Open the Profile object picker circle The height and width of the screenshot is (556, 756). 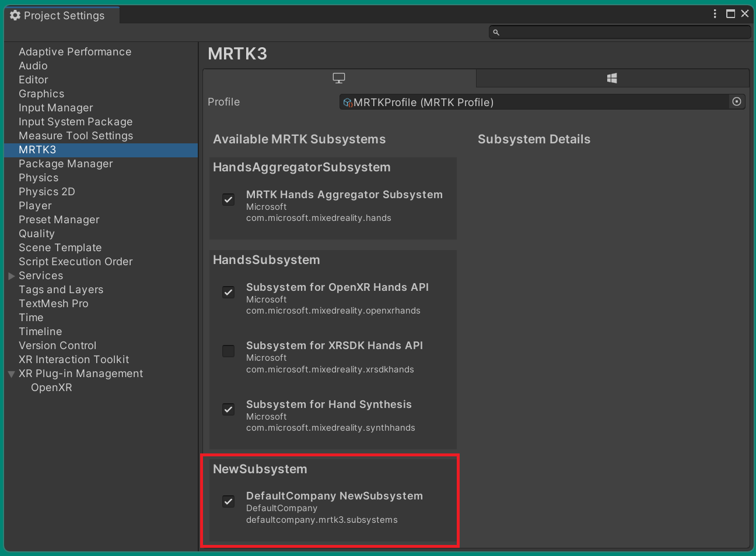point(737,102)
